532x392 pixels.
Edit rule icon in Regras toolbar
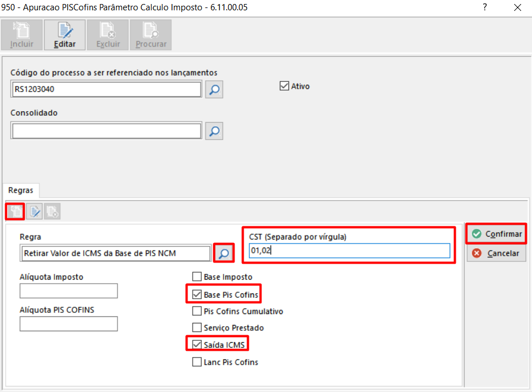click(34, 211)
